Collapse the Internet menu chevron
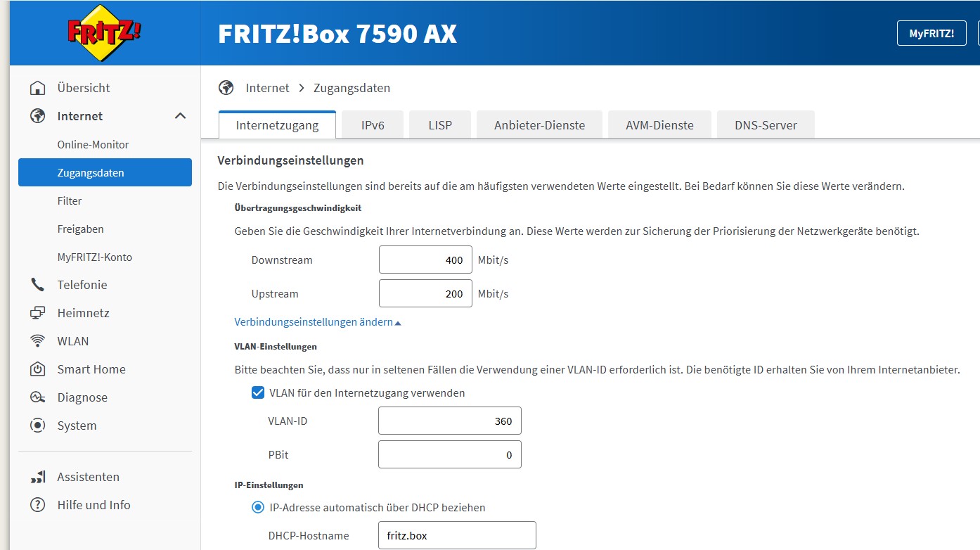The height and width of the screenshot is (550, 980). click(180, 116)
